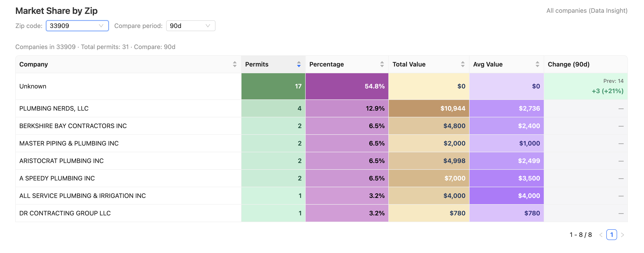Screen dimensions: 644x253
Task: Click the $2,400 avg value cell
Action: pos(506,126)
